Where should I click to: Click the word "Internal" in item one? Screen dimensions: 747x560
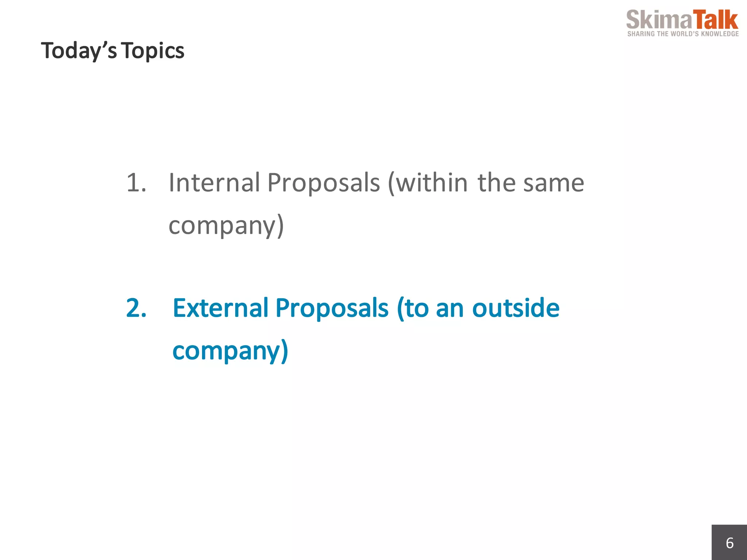click(x=214, y=182)
